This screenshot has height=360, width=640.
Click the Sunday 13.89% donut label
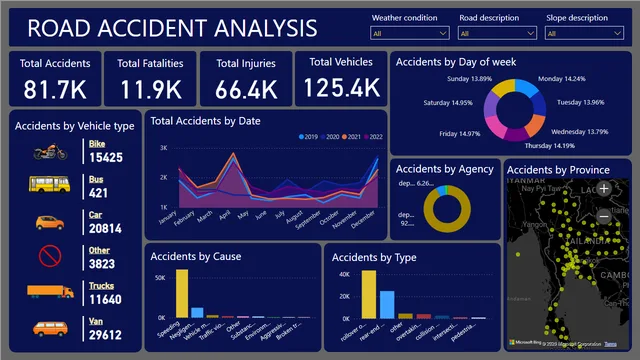tap(469, 79)
